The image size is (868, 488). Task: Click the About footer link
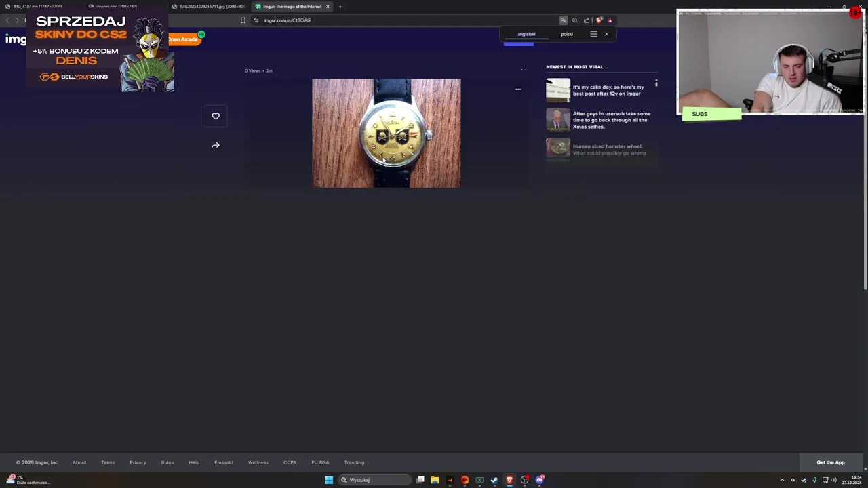79,462
